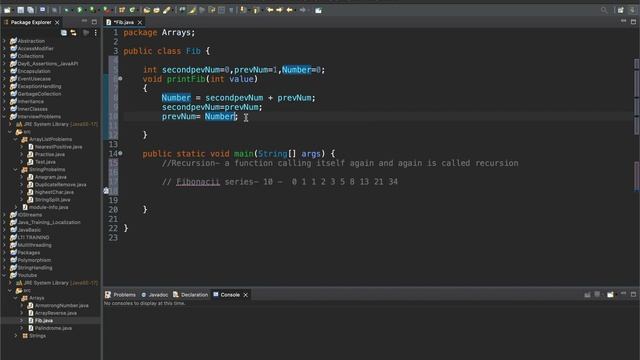
Task: Click the Fibonacii series comment line
Action: (280, 182)
